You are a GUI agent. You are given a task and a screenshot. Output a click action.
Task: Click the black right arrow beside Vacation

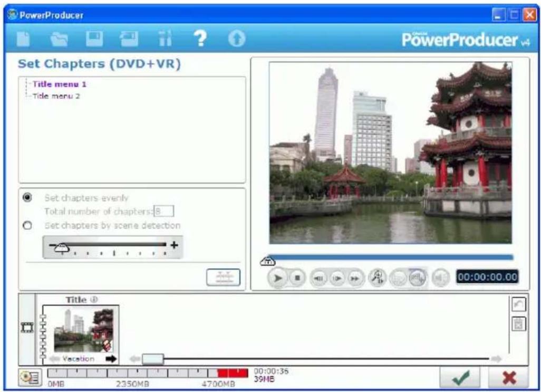[x=111, y=359]
